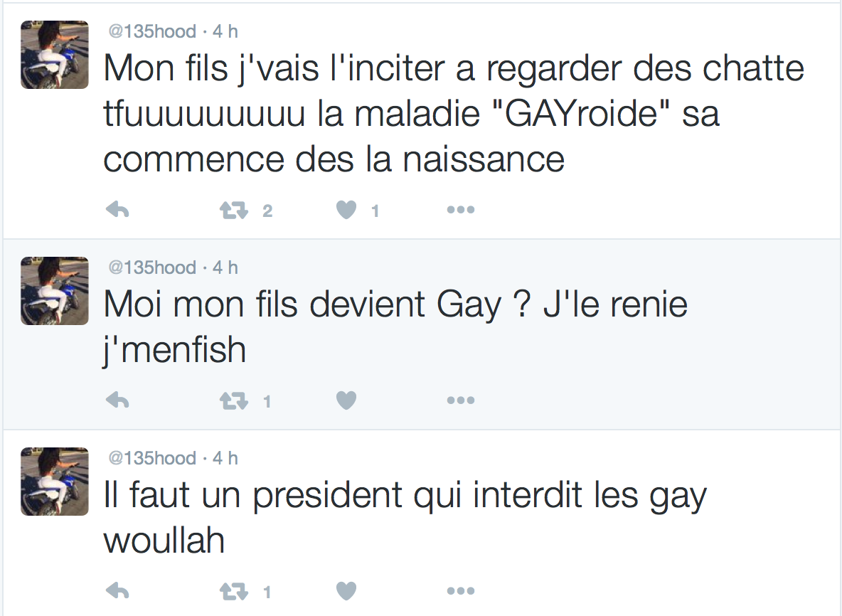Open the avatar on the second tweet
Screen dimensions: 842x616
[55, 291]
